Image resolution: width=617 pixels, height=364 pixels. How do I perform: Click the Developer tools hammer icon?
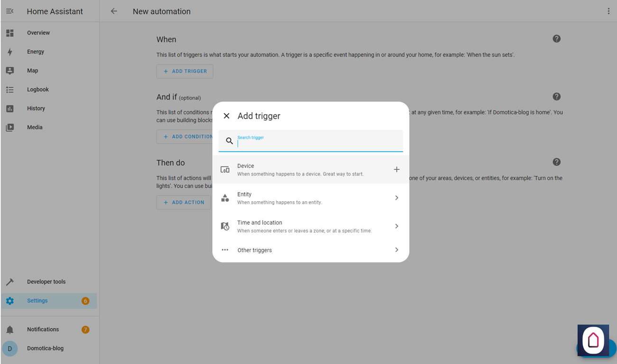coord(10,282)
